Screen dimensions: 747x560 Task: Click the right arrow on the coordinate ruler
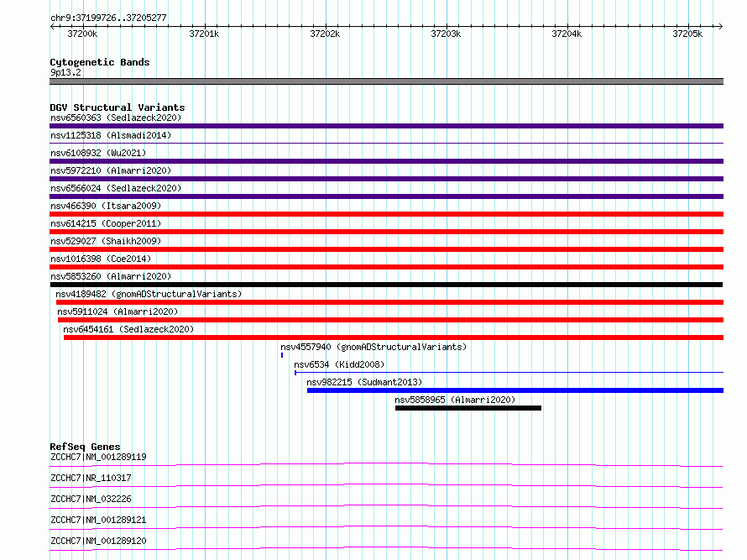point(720,26)
